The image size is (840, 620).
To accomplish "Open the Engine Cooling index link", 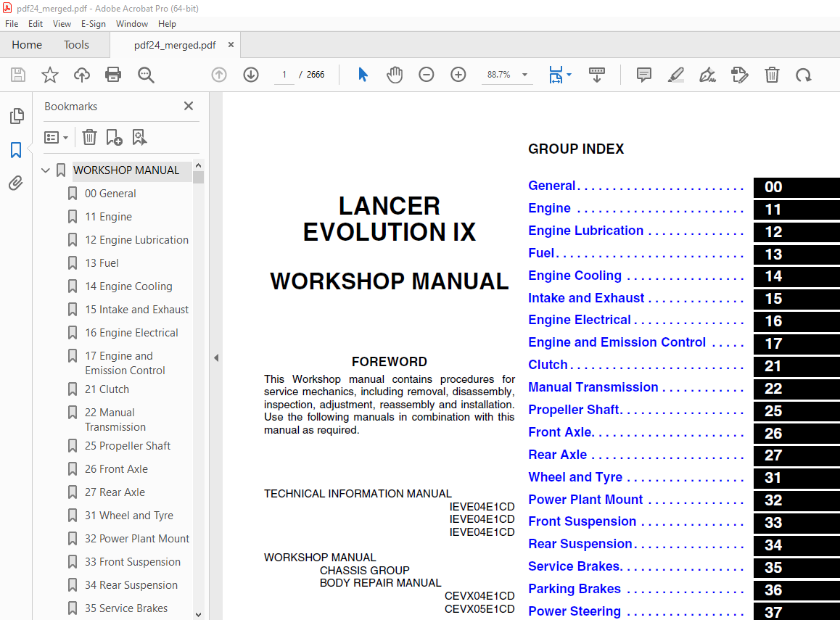I will (x=575, y=276).
